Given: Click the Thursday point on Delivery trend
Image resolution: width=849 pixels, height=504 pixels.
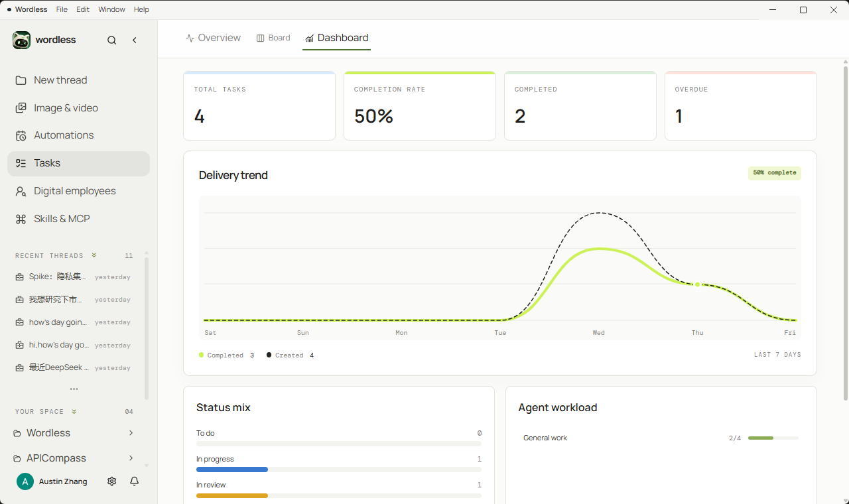Looking at the screenshot, I should [698, 284].
